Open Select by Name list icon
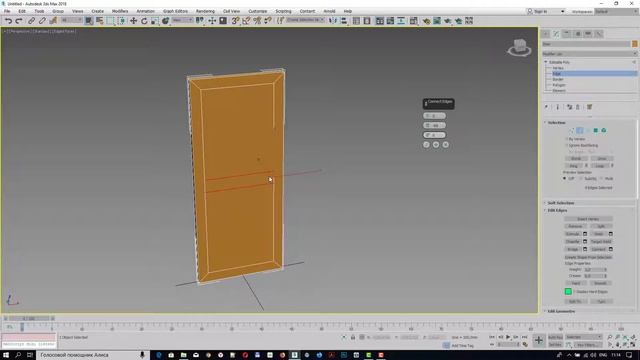Image resolution: width=640 pixels, height=360 pixels. (x=99, y=20)
